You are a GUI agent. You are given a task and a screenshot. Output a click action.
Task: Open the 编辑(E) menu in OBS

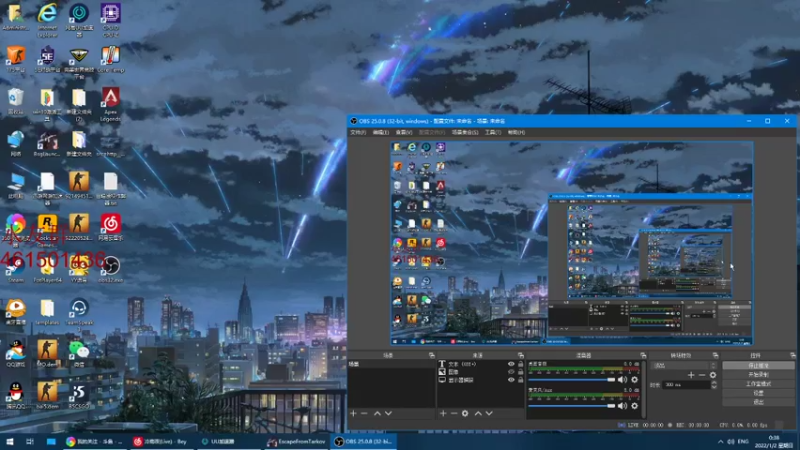click(381, 132)
